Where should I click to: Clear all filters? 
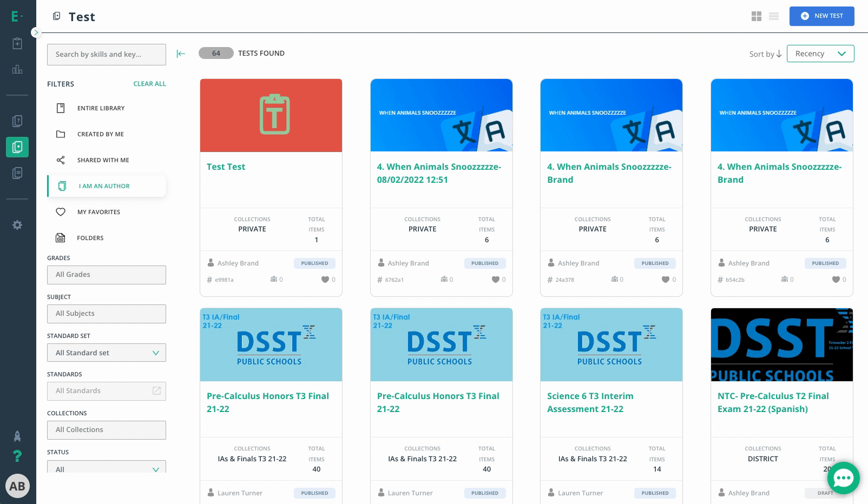(150, 84)
